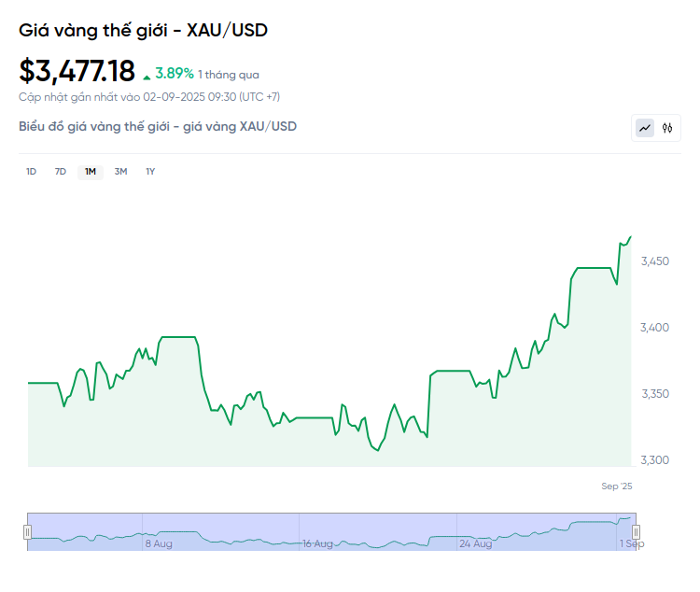Viewport: 700px width, 592px height.
Task: Click the 3,450 price axis label
Action: pos(655,261)
